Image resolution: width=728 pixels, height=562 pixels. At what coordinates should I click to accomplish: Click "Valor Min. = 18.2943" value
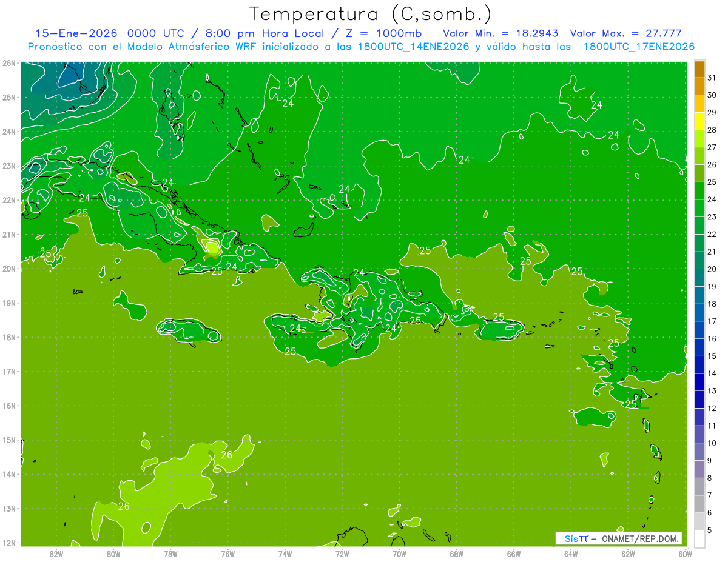click(500, 33)
